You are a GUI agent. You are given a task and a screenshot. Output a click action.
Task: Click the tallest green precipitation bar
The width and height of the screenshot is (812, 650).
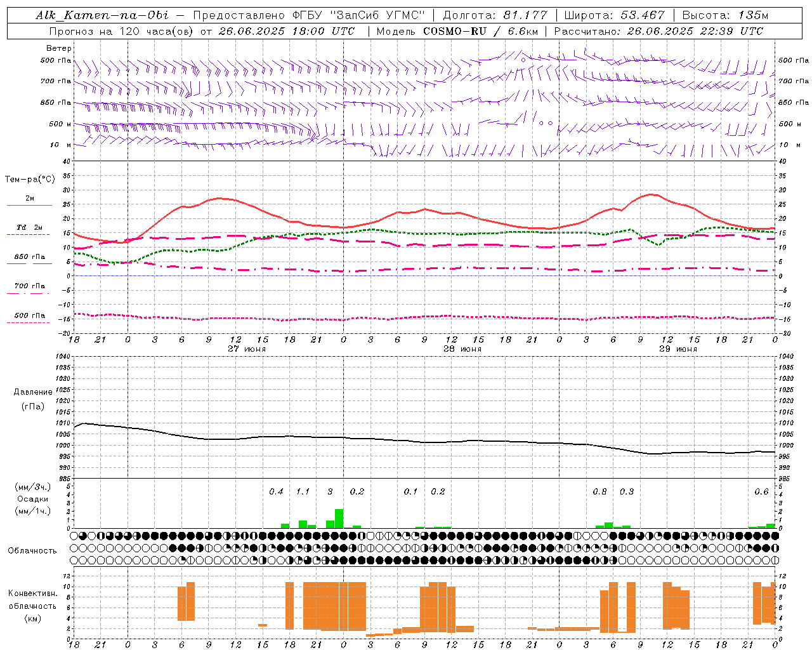(339, 519)
